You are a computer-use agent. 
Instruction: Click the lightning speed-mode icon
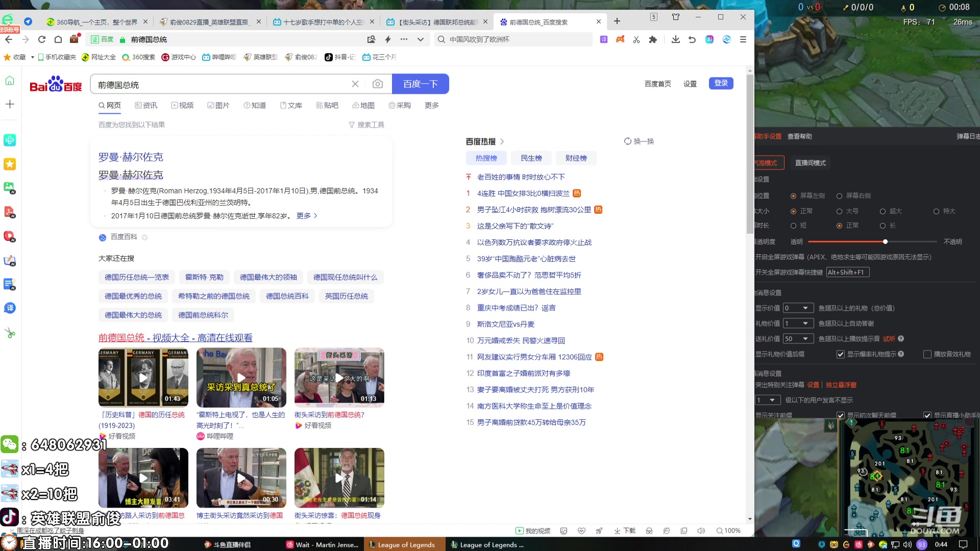[x=388, y=39]
